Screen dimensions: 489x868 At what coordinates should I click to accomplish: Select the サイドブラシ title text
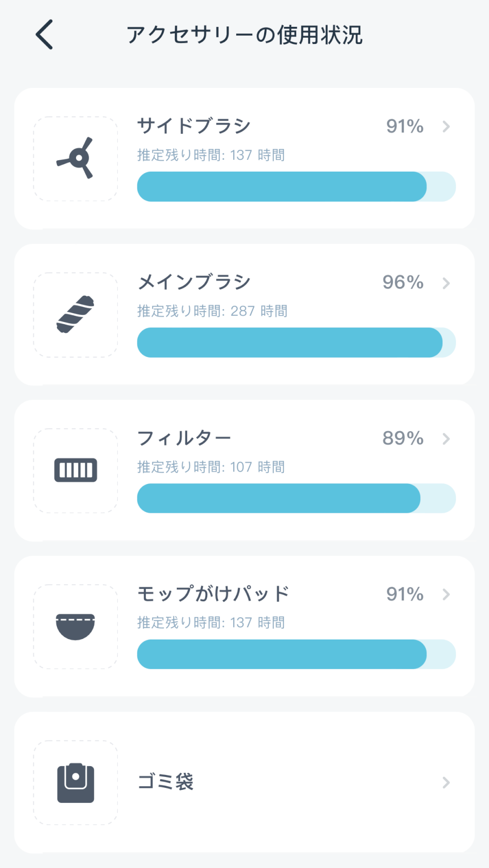[194, 126]
